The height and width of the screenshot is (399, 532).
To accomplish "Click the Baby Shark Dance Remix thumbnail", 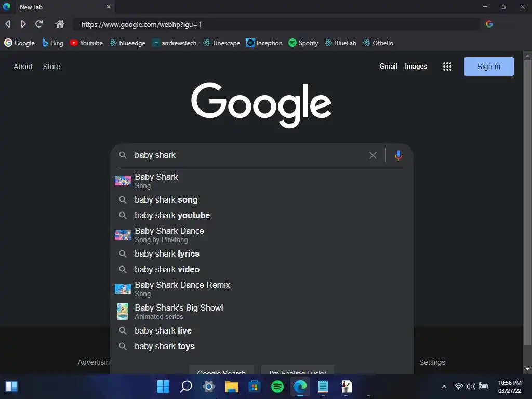I will click(123, 289).
